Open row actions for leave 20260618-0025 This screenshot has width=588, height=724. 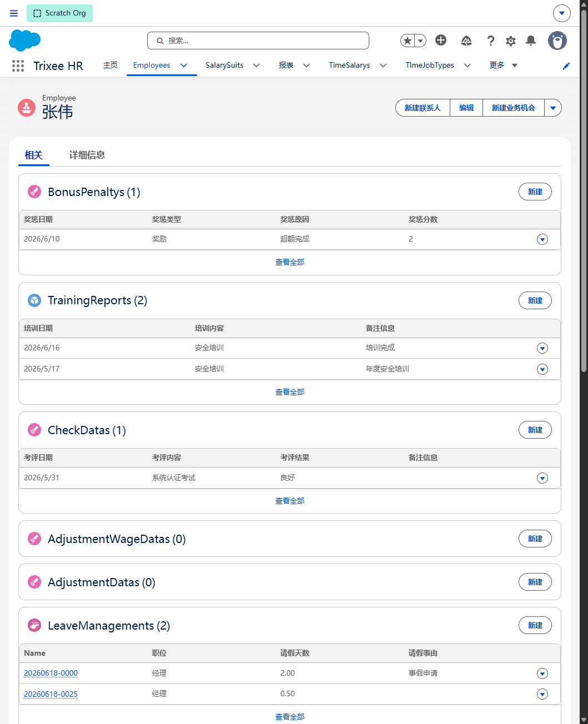point(542,694)
